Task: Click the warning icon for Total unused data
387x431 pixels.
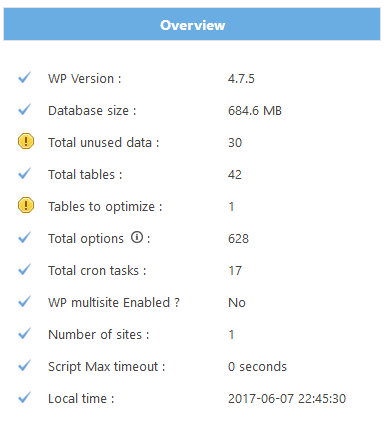Action: pyautogui.click(x=26, y=141)
